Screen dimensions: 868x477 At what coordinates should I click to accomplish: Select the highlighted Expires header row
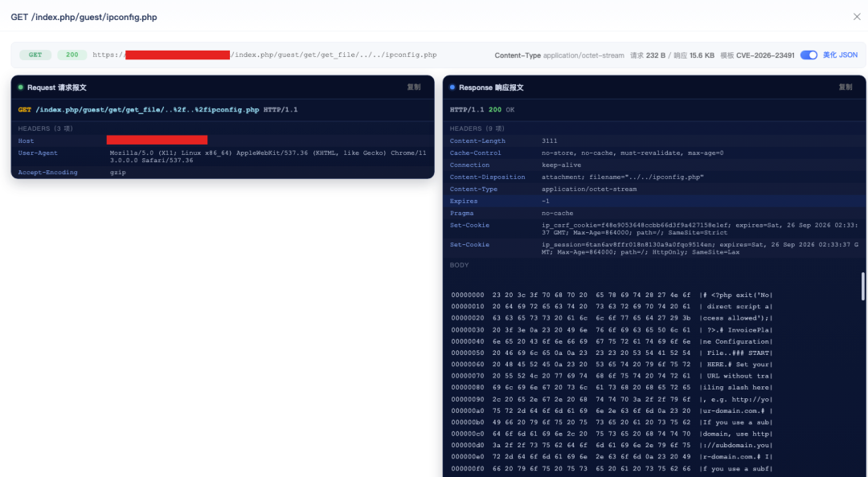pos(654,201)
